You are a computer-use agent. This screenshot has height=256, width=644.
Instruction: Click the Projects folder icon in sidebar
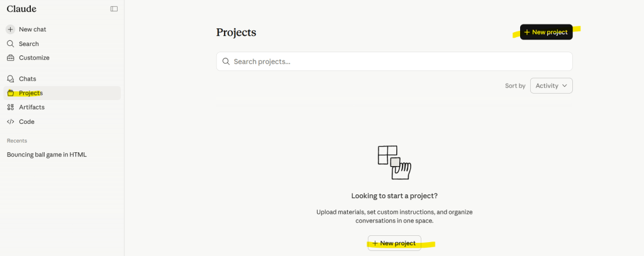pyautogui.click(x=10, y=93)
